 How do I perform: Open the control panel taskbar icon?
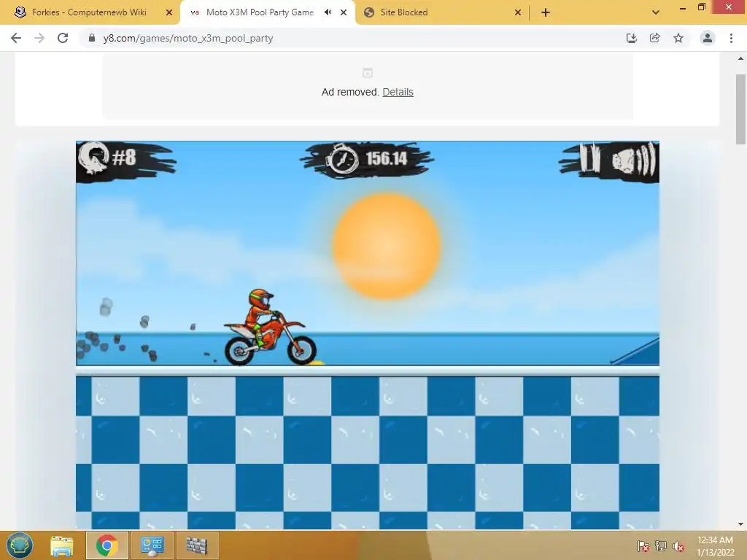point(152,545)
